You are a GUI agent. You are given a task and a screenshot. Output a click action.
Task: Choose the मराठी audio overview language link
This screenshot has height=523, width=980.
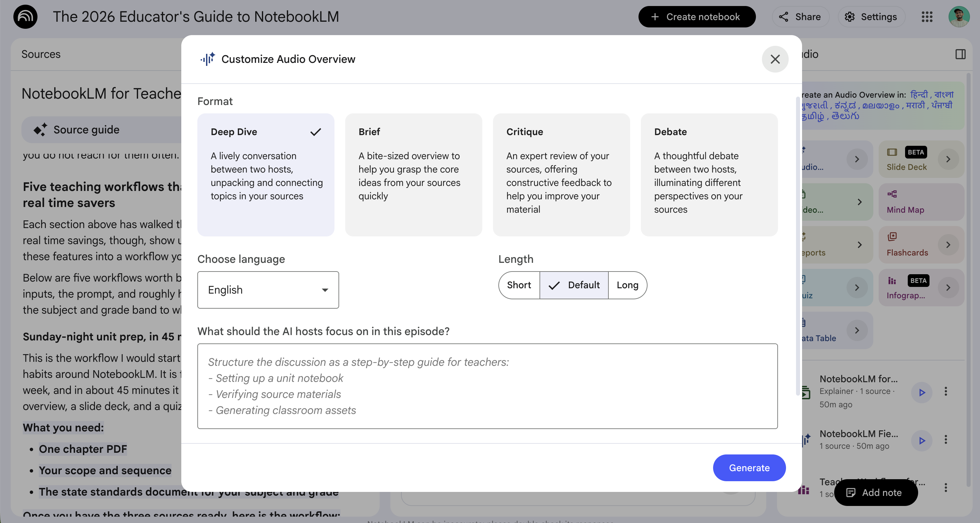915,105
